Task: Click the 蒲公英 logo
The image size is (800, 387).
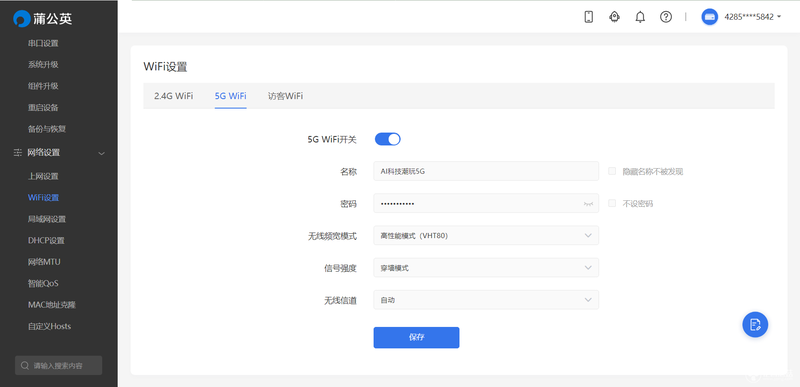Action: (43, 18)
